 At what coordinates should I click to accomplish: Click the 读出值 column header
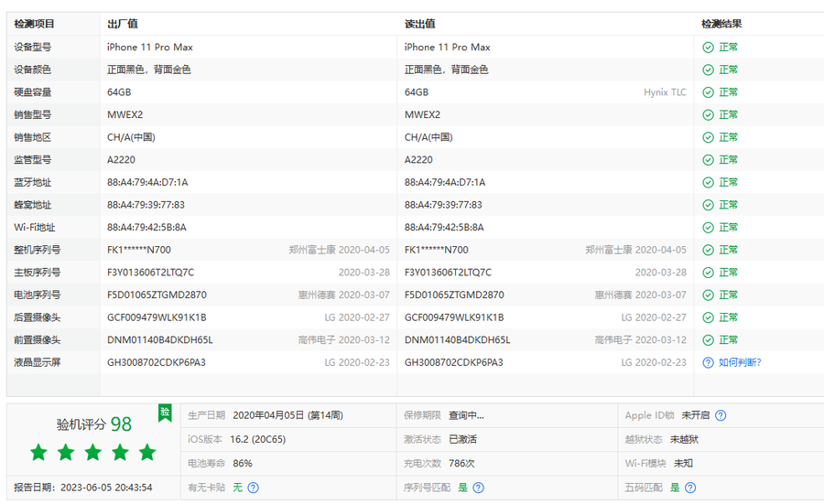(420, 24)
